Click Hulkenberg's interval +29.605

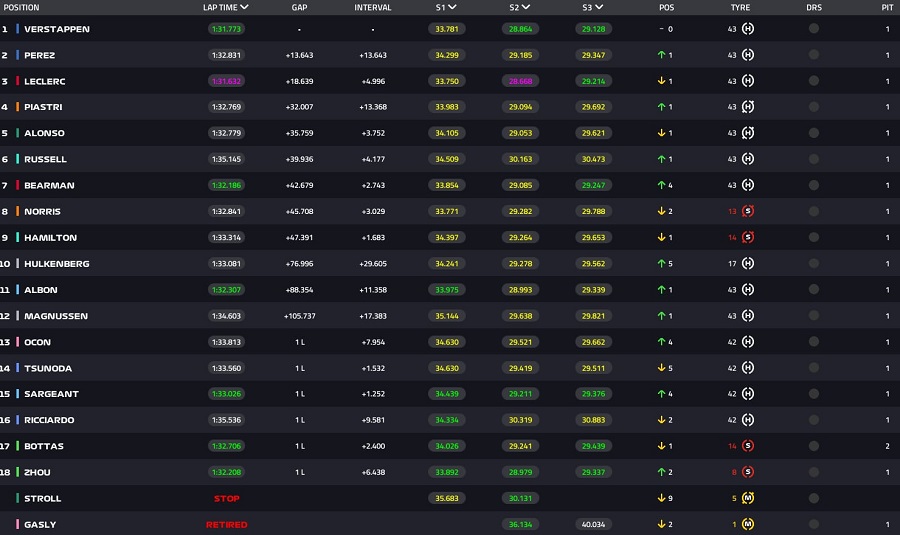[373, 263]
